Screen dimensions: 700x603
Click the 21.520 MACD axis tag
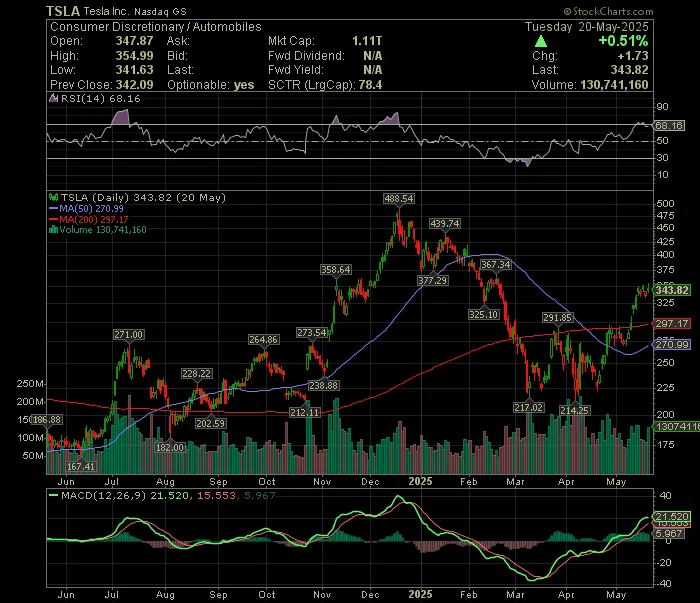[672, 516]
